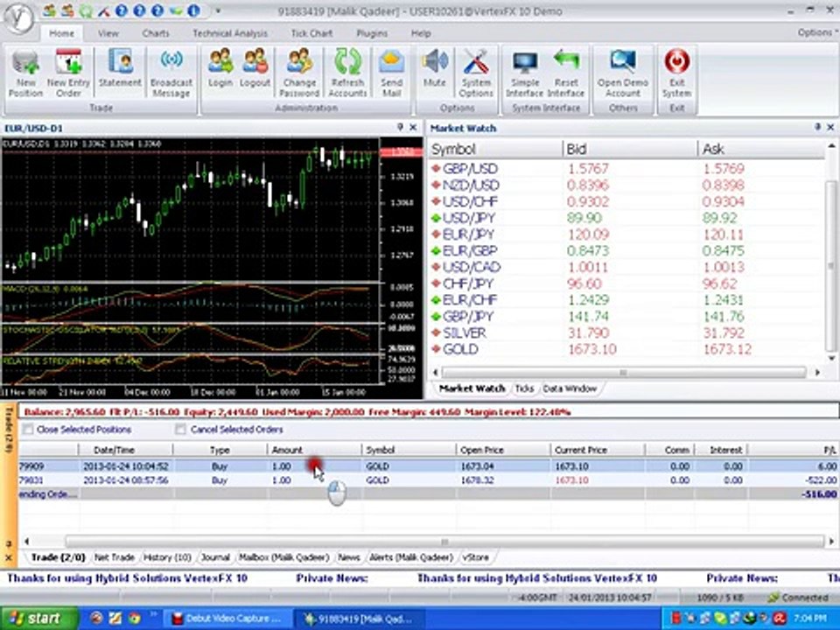Screen dimensions: 840x630
Task: Switch to Charts ribbon tab
Action: [156, 33]
